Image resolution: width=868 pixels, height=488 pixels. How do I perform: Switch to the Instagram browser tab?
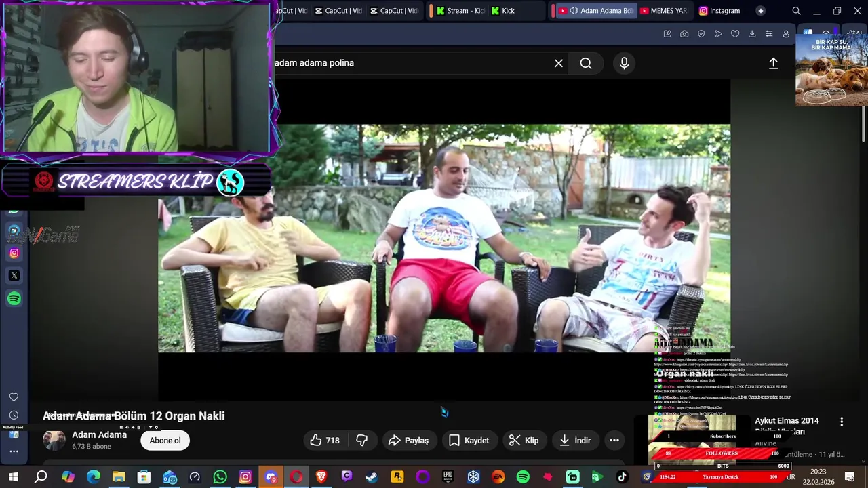pos(720,11)
